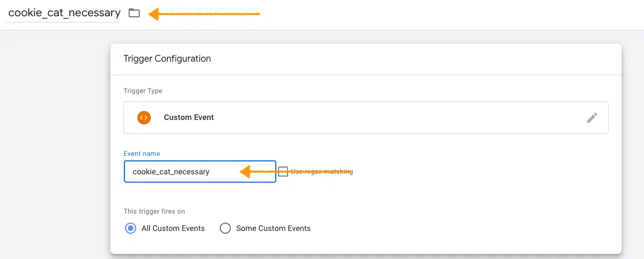644x259 pixels.
Task: Click the Some Custom Events label text
Action: coord(274,228)
